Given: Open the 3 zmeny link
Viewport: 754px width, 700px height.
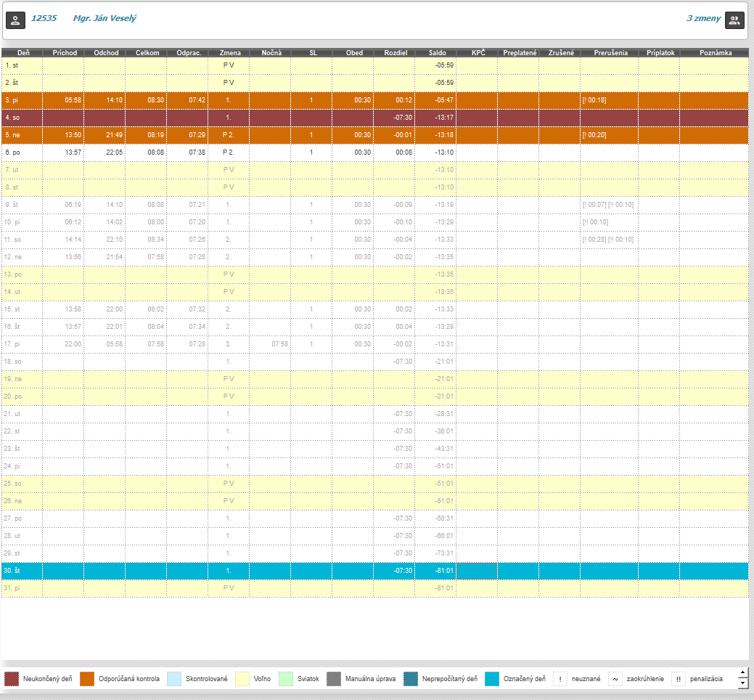Looking at the screenshot, I should [703, 18].
